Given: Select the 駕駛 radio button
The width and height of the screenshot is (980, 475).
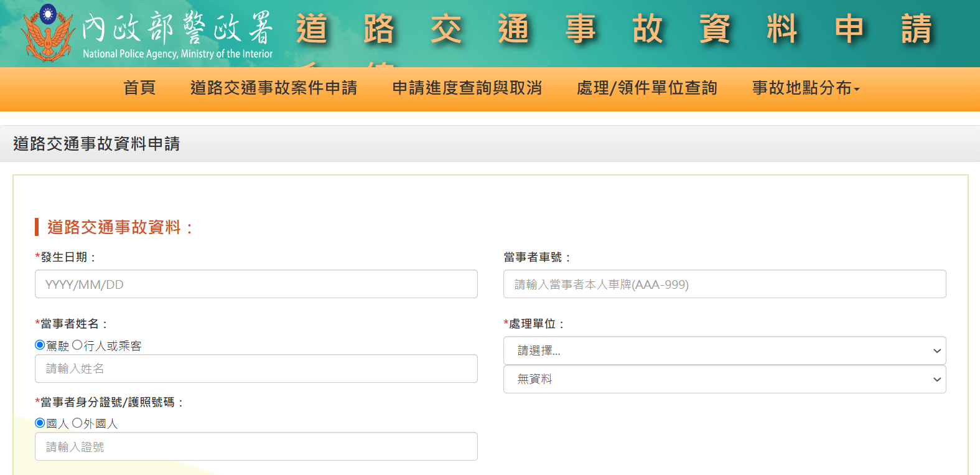Looking at the screenshot, I should [x=40, y=345].
